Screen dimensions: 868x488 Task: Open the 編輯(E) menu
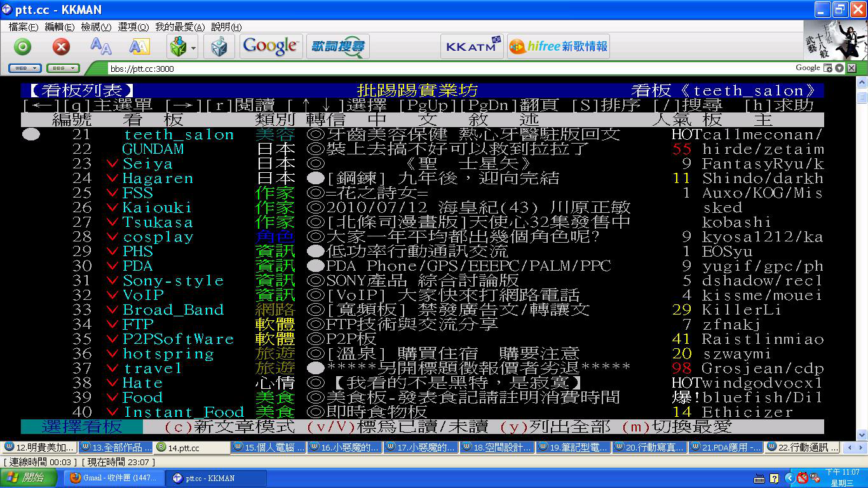59,27
